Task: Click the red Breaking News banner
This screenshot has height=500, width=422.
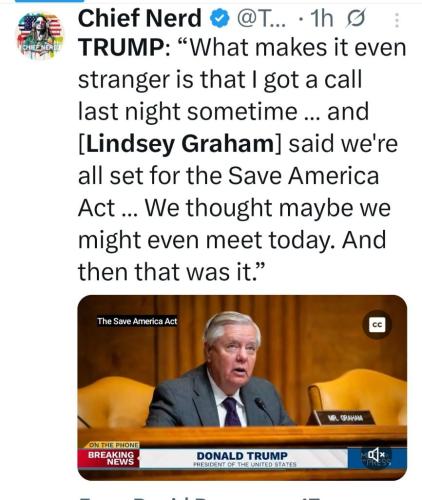Action: (109, 458)
